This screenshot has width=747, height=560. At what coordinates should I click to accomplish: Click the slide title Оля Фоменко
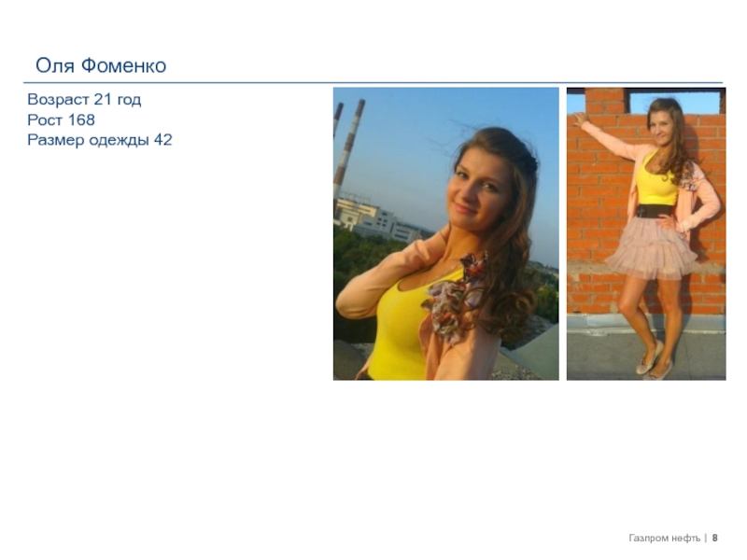(x=101, y=65)
